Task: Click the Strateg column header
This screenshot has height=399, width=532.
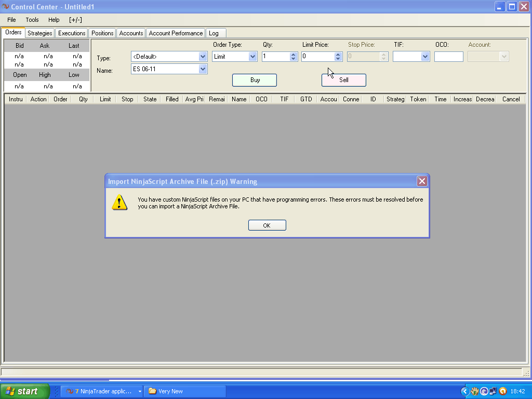Action: [395, 99]
